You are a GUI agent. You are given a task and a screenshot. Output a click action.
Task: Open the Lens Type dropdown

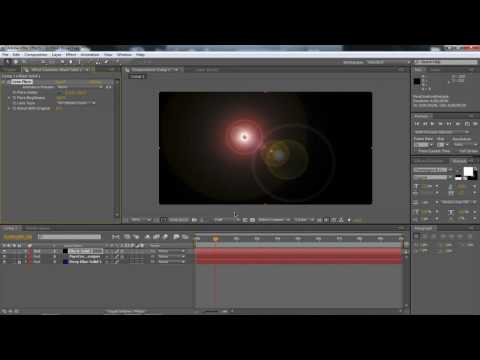(x=76, y=103)
